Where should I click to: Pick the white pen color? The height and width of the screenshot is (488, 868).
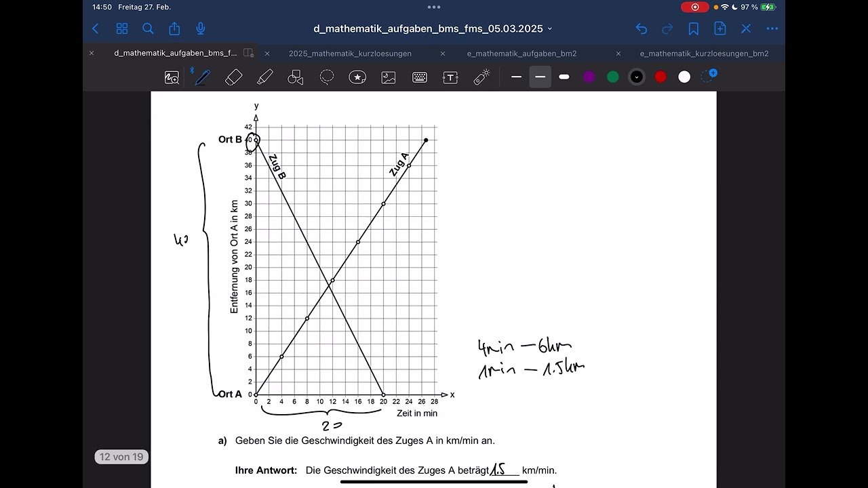(684, 77)
